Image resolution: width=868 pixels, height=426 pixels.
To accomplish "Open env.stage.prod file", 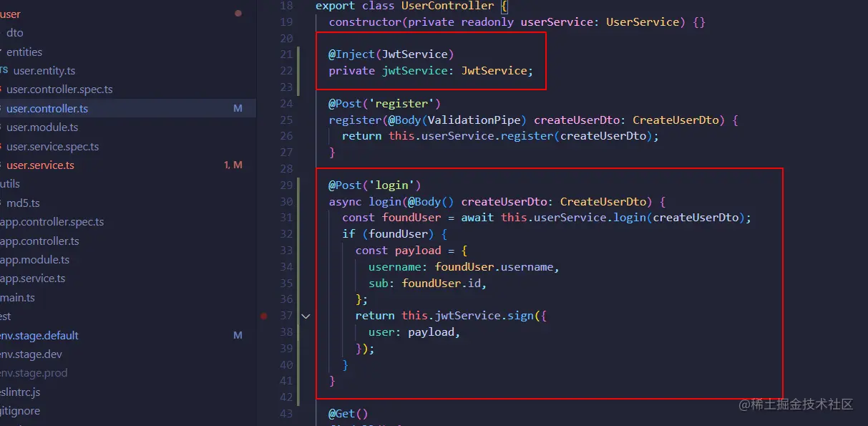I will pyautogui.click(x=34, y=373).
